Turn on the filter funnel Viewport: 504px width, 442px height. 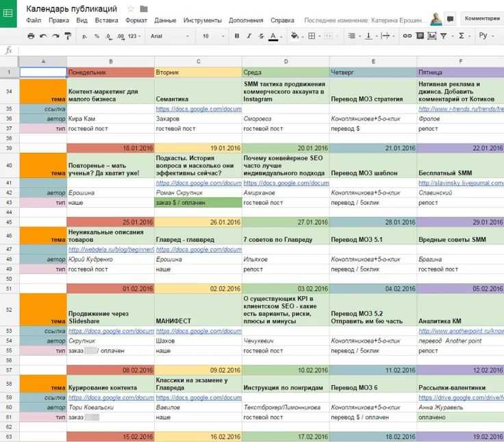[444, 36]
